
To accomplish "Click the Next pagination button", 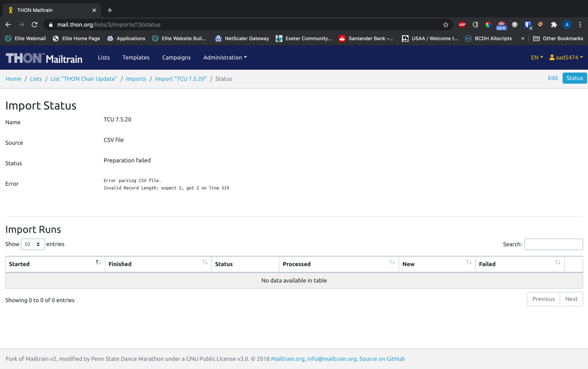I will [571, 299].
